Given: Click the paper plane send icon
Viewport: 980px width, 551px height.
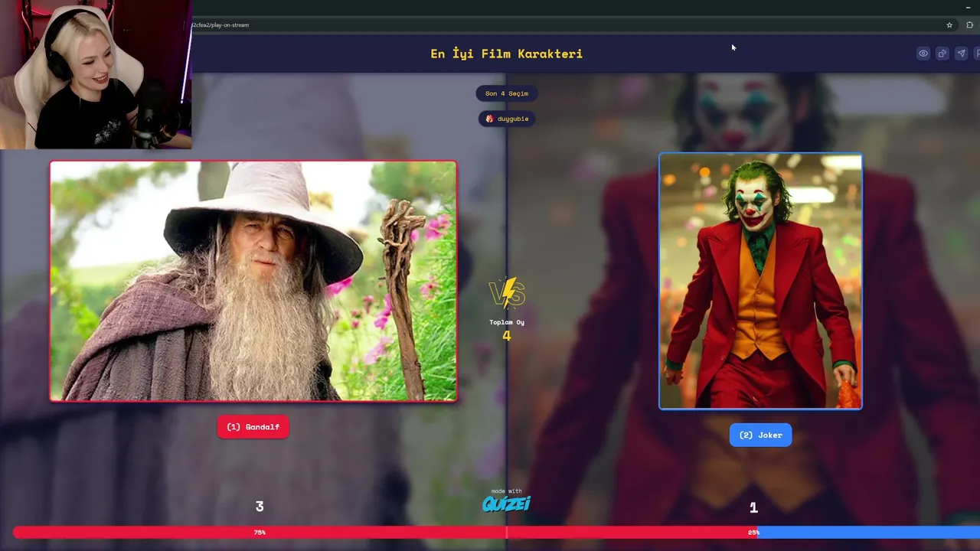Looking at the screenshot, I should pos(962,54).
